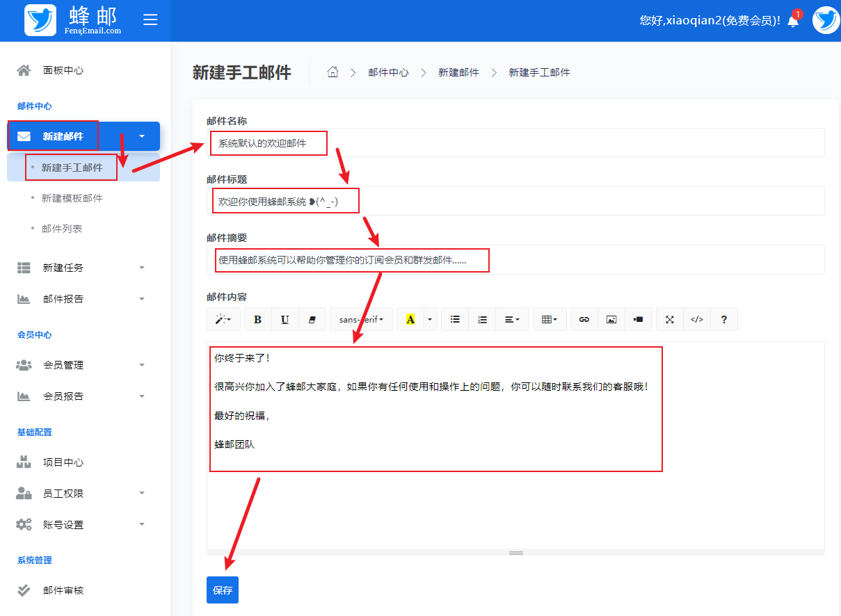
Task: Click the 蜂邮 FengEmail logo
Action: 74,20
